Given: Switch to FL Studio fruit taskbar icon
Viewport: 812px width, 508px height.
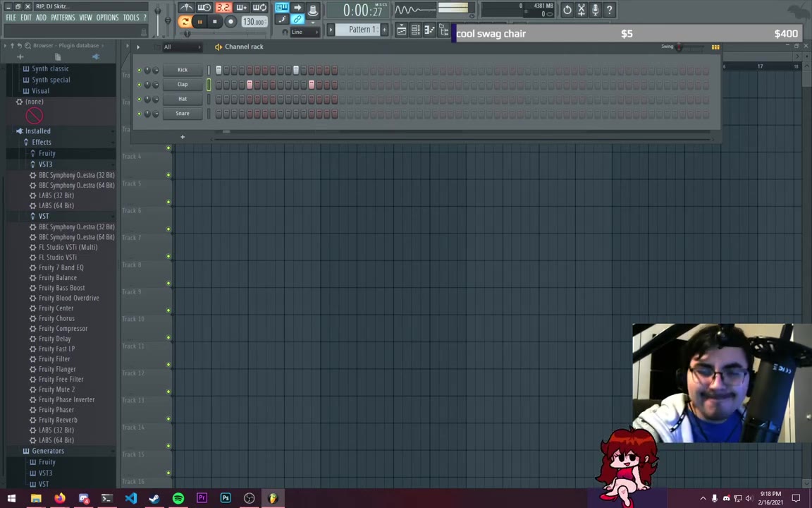Looking at the screenshot, I should pyautogui.click(x=273, y=498).
